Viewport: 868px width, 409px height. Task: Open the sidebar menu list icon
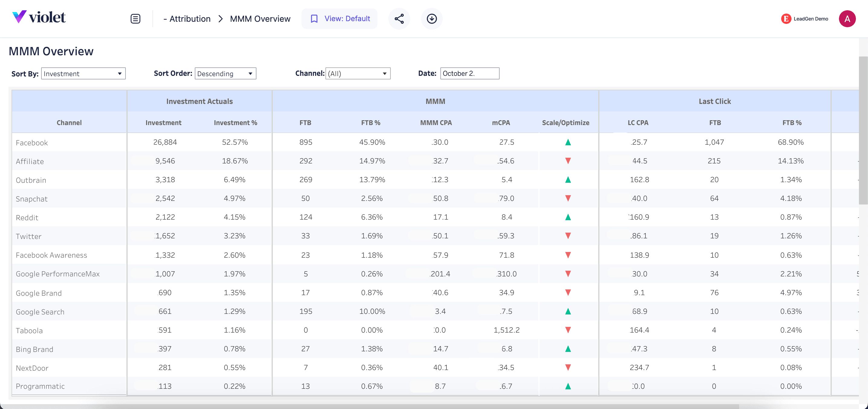point(135,18)
